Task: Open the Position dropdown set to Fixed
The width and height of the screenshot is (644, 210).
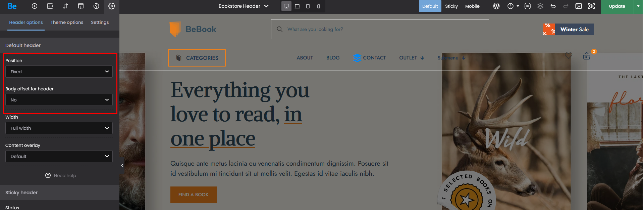Action: pos(59,72)
